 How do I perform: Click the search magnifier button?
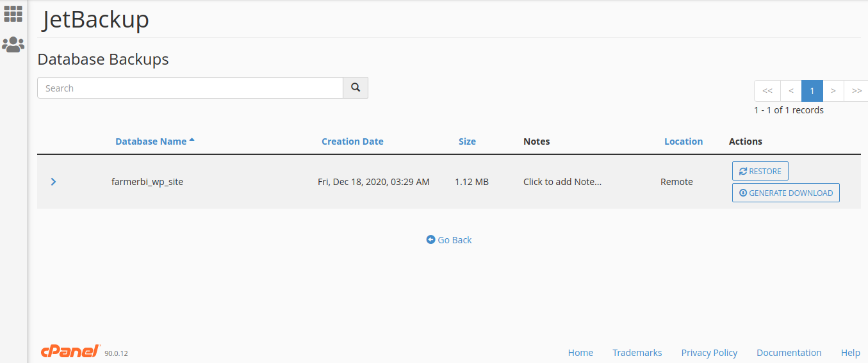pos(356,88)
